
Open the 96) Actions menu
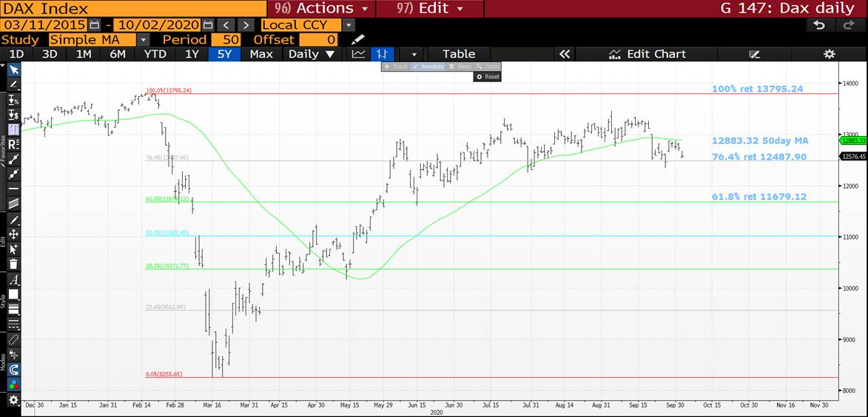tap(321, 8)
